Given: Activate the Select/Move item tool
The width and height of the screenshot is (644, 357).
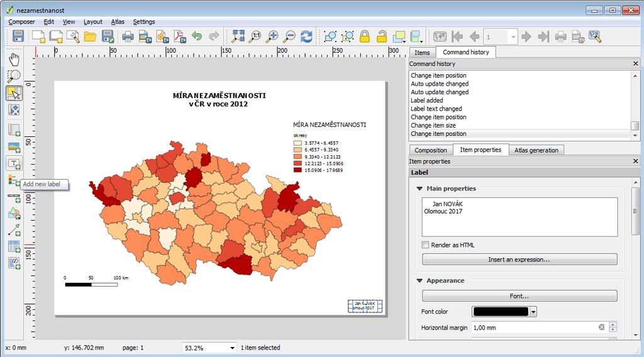Looking at the screenshot, I should [x=14, y=93].
